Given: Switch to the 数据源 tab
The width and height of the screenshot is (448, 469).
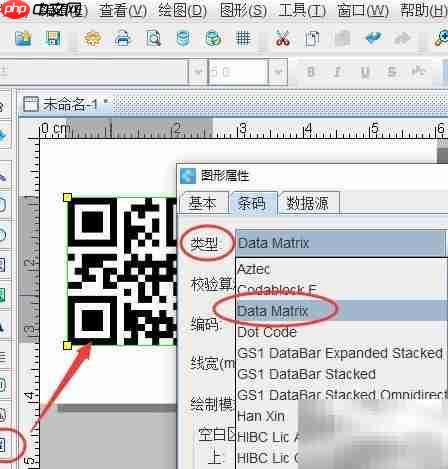Looking at the screenshot, I should coord(308,203).
